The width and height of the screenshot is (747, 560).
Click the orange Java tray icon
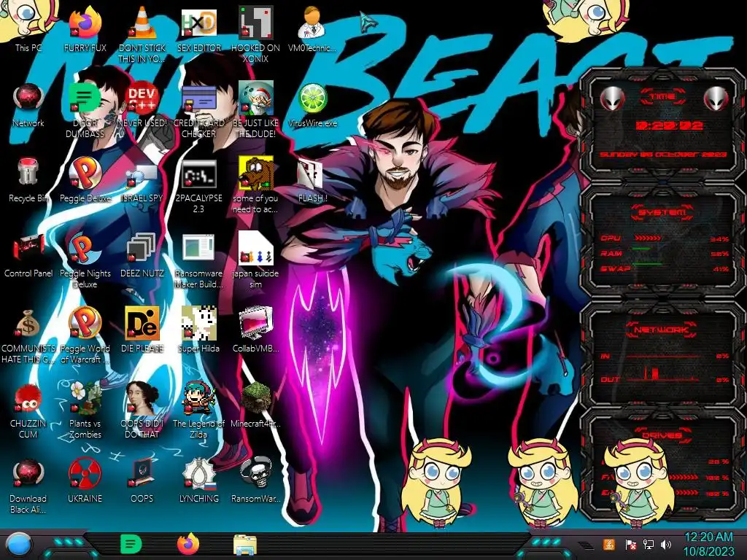coord(608,544)
